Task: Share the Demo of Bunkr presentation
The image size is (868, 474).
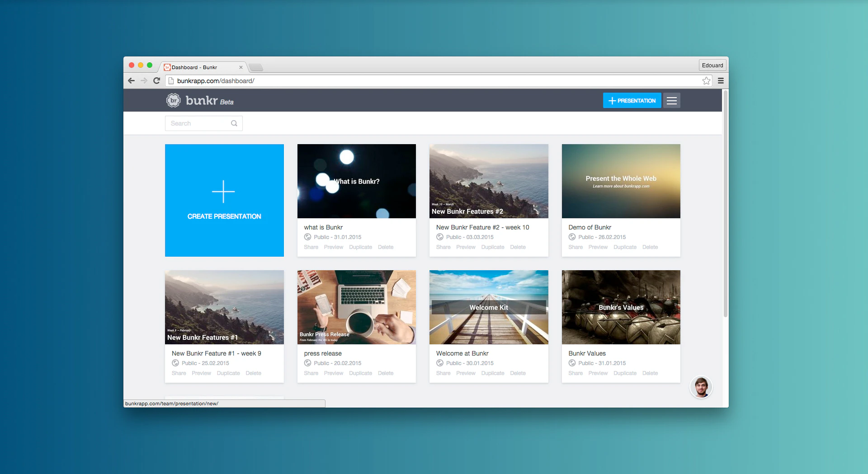Action: (576, 247)
